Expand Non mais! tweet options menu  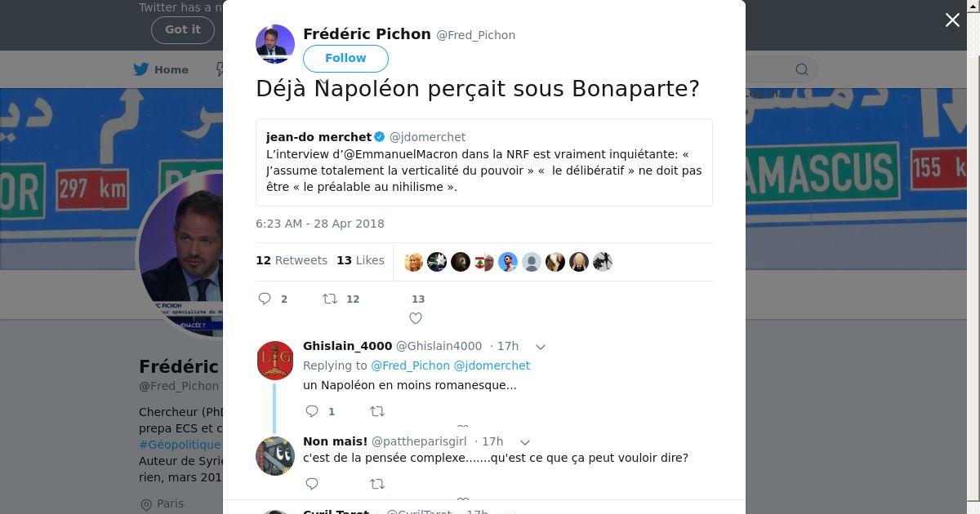[x=525, y=442]
